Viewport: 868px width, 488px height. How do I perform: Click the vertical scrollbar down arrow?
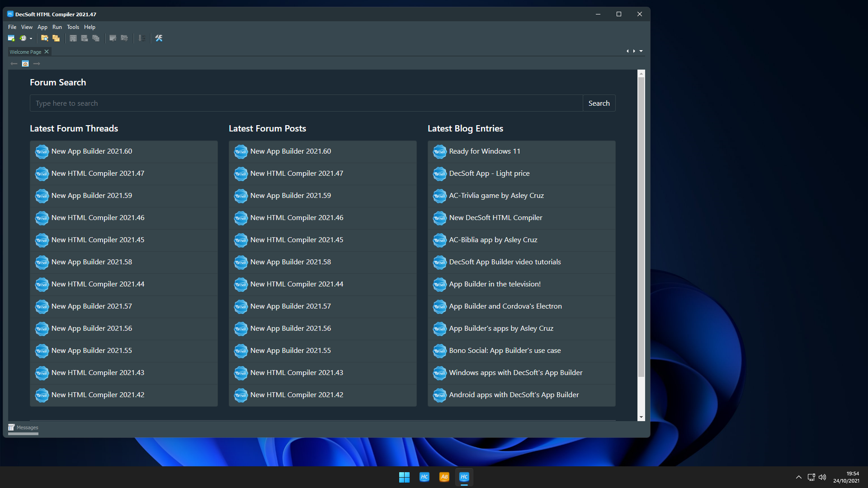(x=641, y=417)
